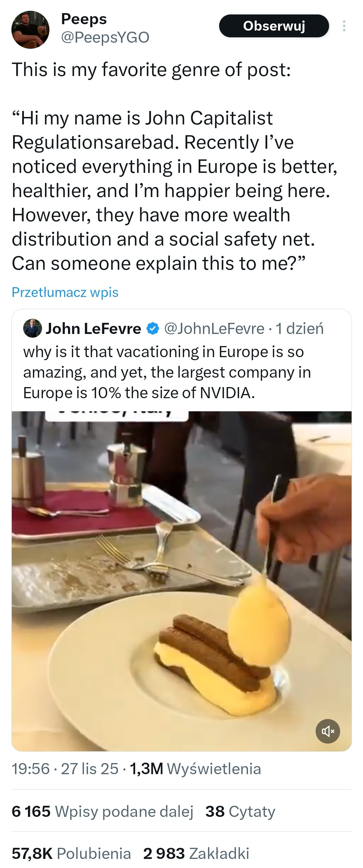The width and height of the screenshot is (363, 868).
Task: Open the three-dot more options menu
Action: (344, 26)
